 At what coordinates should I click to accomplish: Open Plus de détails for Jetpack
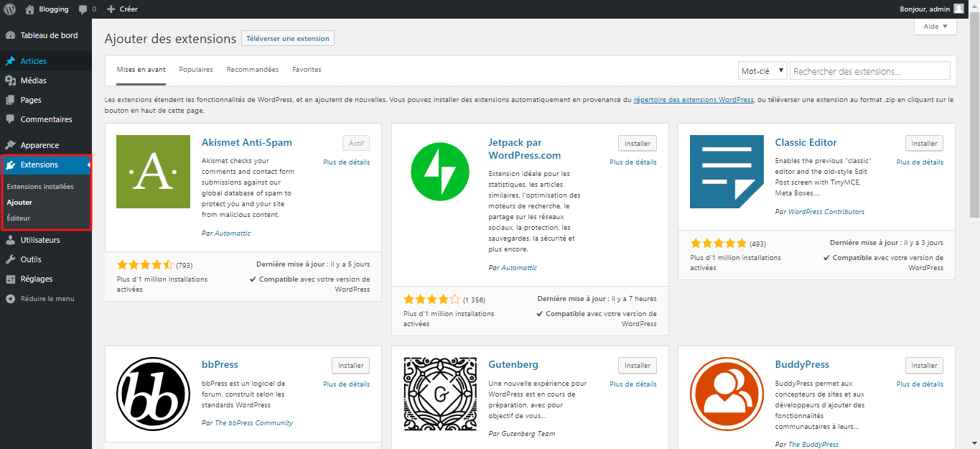633,162
